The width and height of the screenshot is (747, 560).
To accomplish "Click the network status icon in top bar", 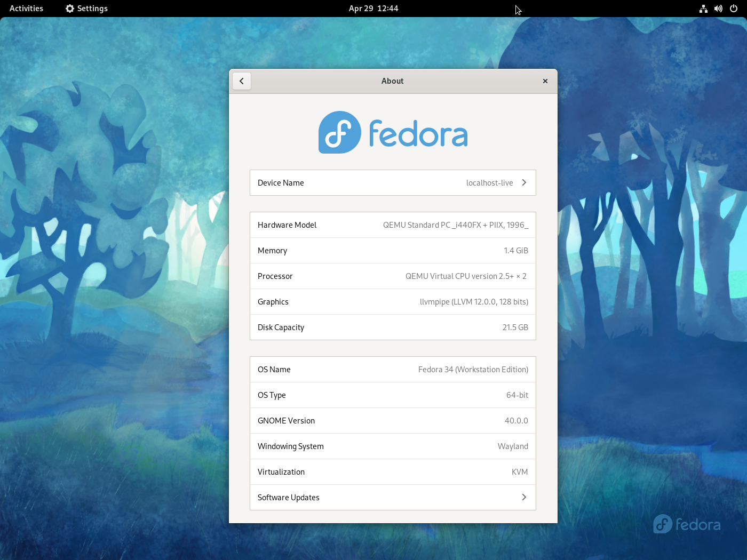I will [704, 9].
